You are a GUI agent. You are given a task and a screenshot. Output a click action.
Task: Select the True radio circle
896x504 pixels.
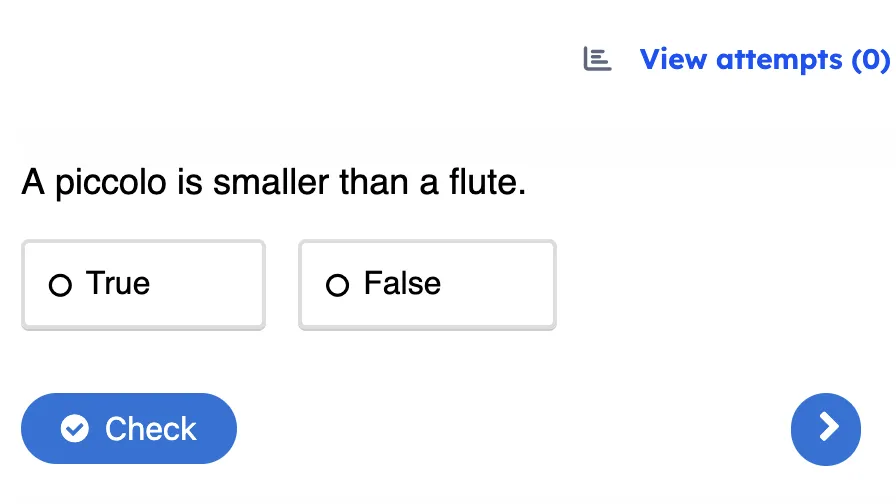[x=60, y=286]
